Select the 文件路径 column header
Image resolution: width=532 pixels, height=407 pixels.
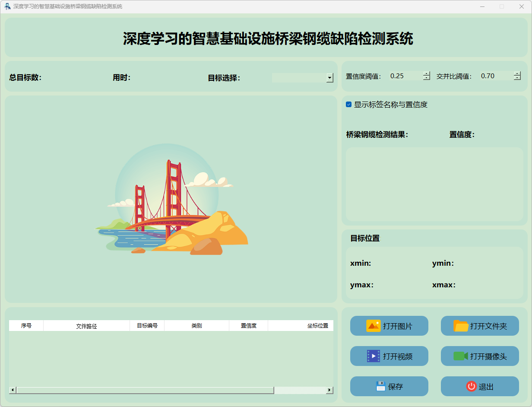tap(86, 326)
